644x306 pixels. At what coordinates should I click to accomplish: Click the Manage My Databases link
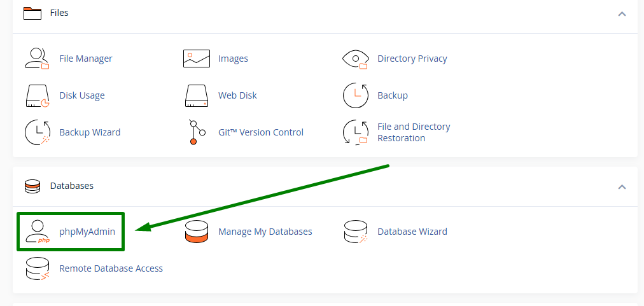point(265,232)
